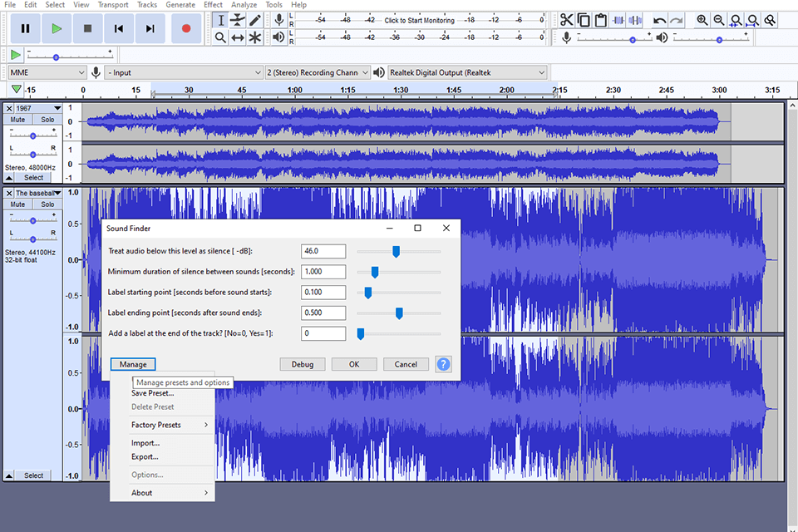Image resolution: width=798 pixels, height=532 pixels.
Task: Toggle Mute on The baseball track
Action: point(18,204)
